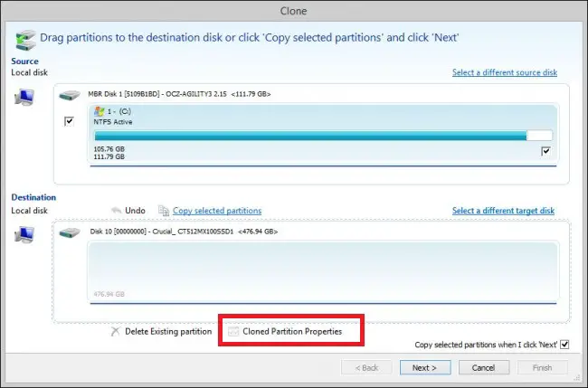Click the source local disk computer icon

tap(24, 99)
